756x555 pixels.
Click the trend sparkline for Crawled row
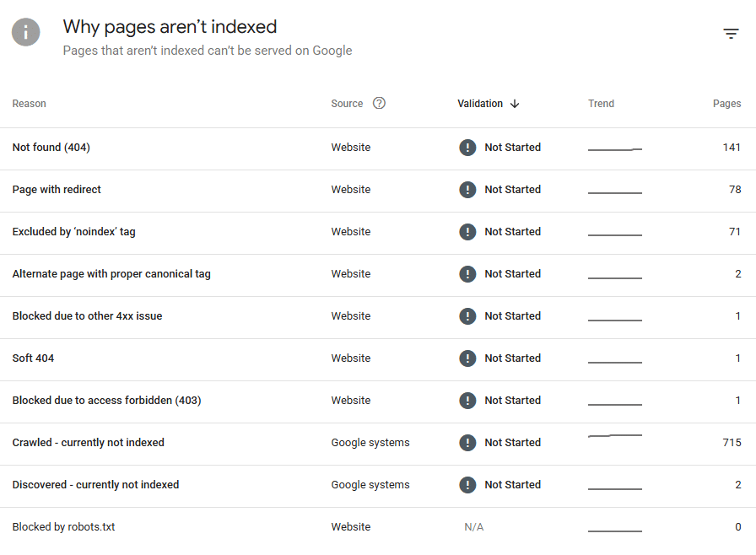pyautogui.click(x=615, y=435)
